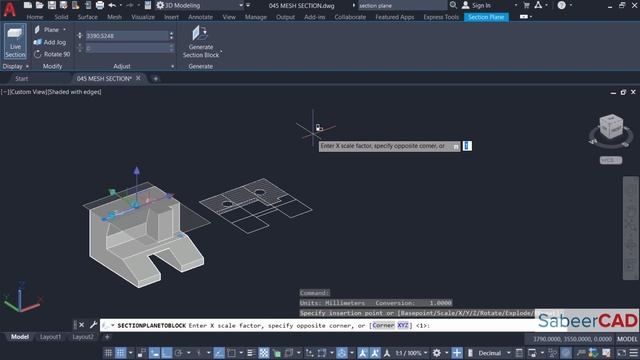Viewport: 640px width, 360px height.
Task: Toggle transparency display in status bar
Action: coord(264,353)
